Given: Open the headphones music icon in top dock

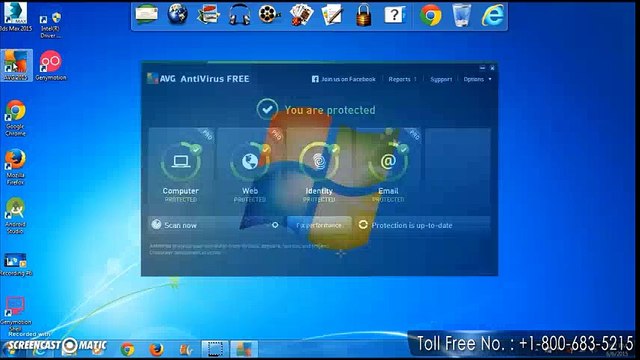Looking at the screenshot, I should coord(239,15).
